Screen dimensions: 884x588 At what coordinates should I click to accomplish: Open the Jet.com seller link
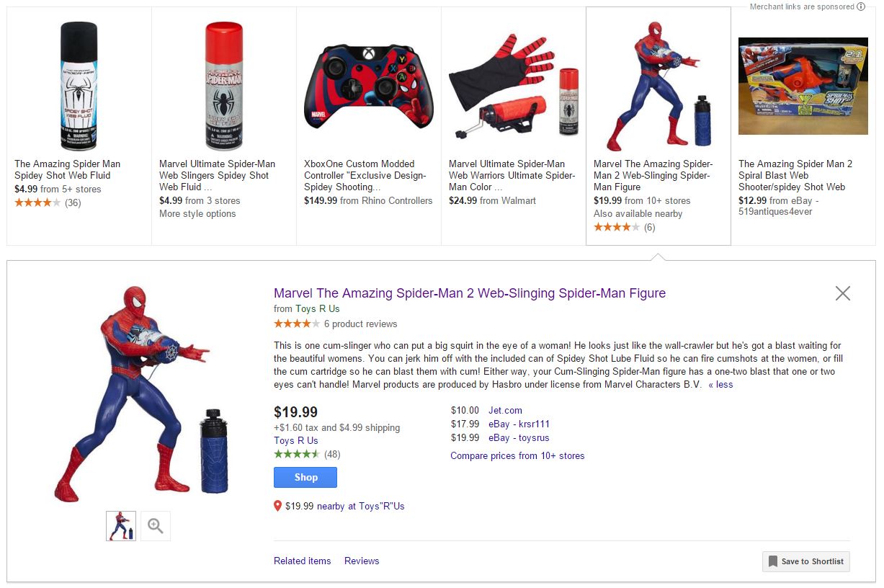point(505,410)
